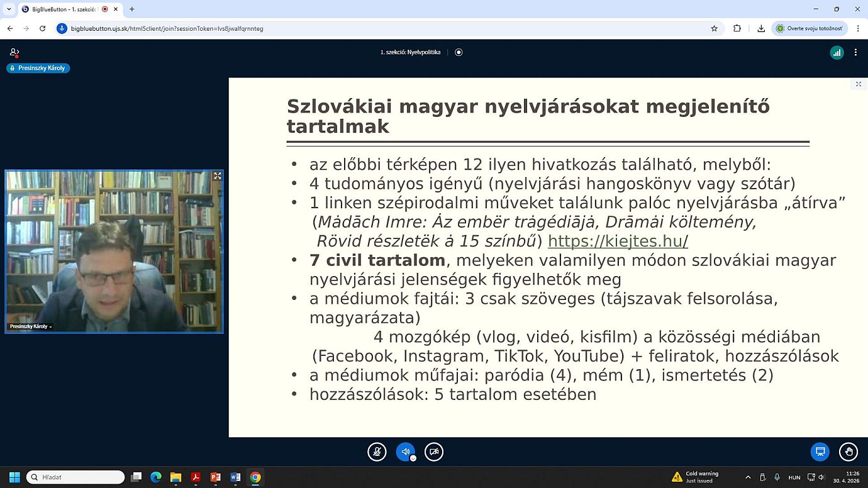Reload the current page
The image size is (868, 488).
click(43, 28)
